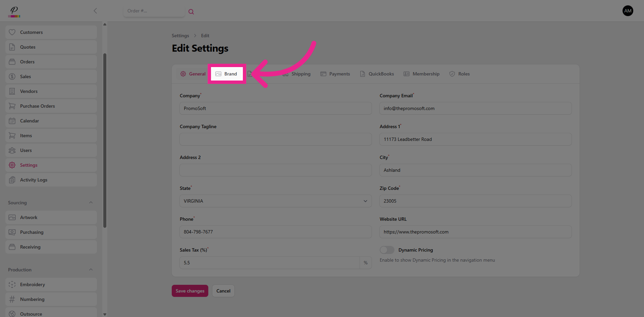This screenshot has height=317, width=644.
Task: Open Customers via the heart icon
Action: coord(12,32)
